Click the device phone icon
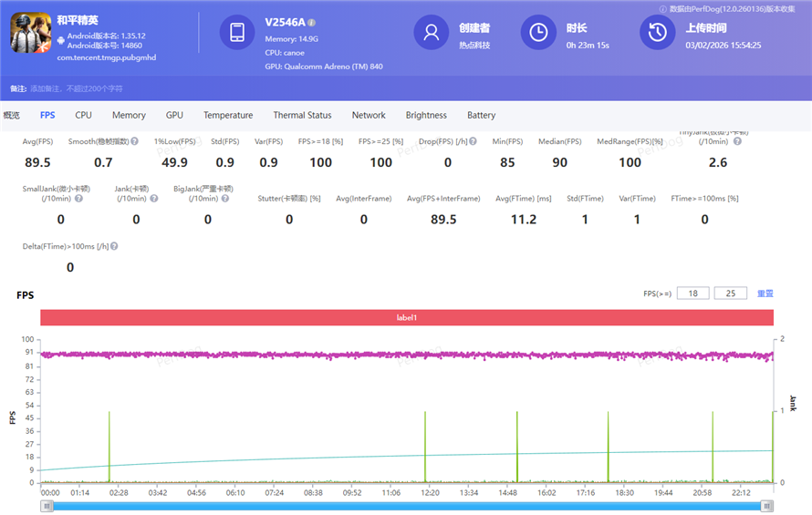 [237, 33]
